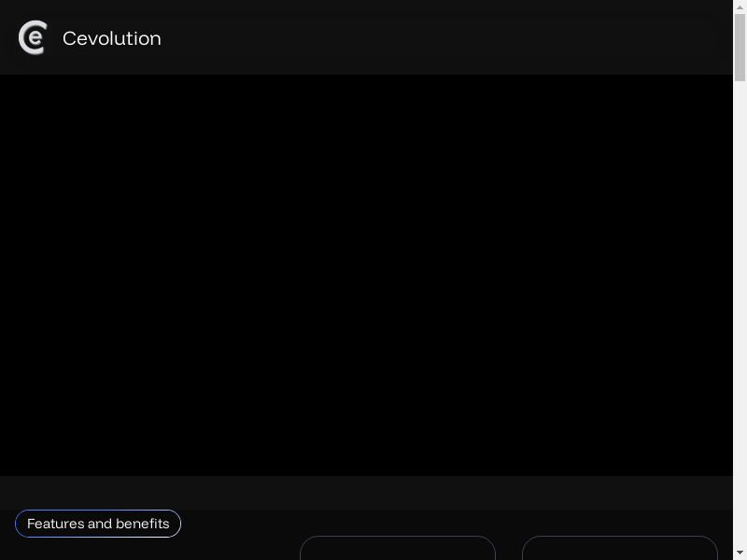Click the word "benefits" in the pill
Viewport: 747px width, 560px height.
(x=143, y=524)
